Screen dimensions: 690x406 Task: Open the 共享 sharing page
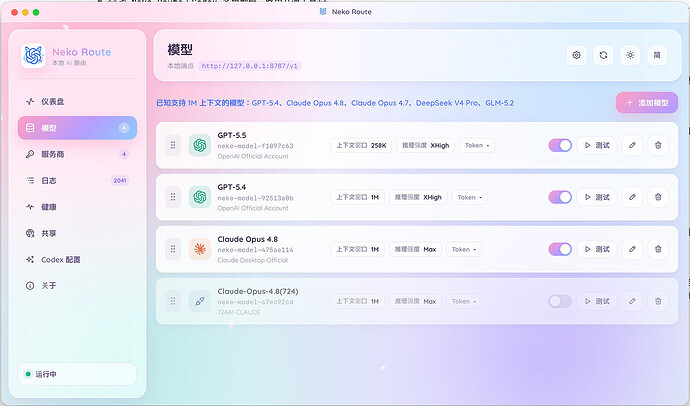pyautogui.click(x=77, y=233)
